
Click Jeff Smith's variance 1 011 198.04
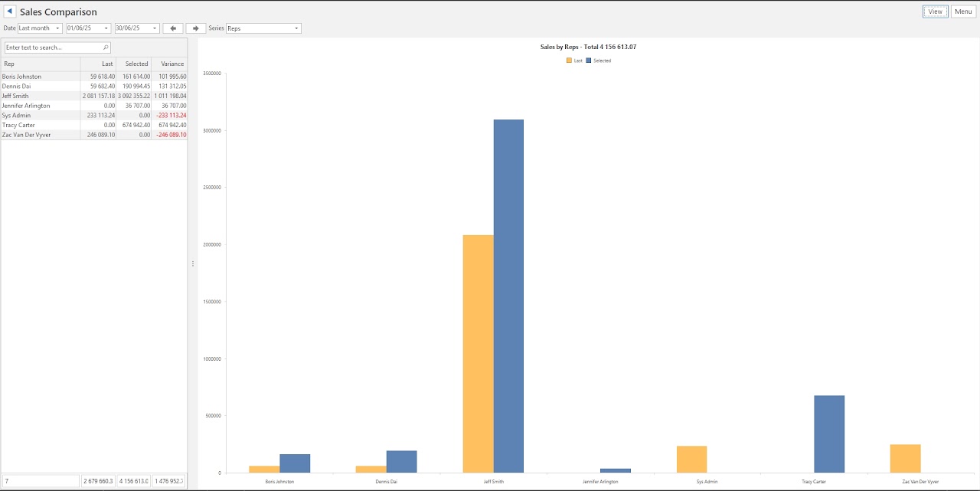click(170, 96)
